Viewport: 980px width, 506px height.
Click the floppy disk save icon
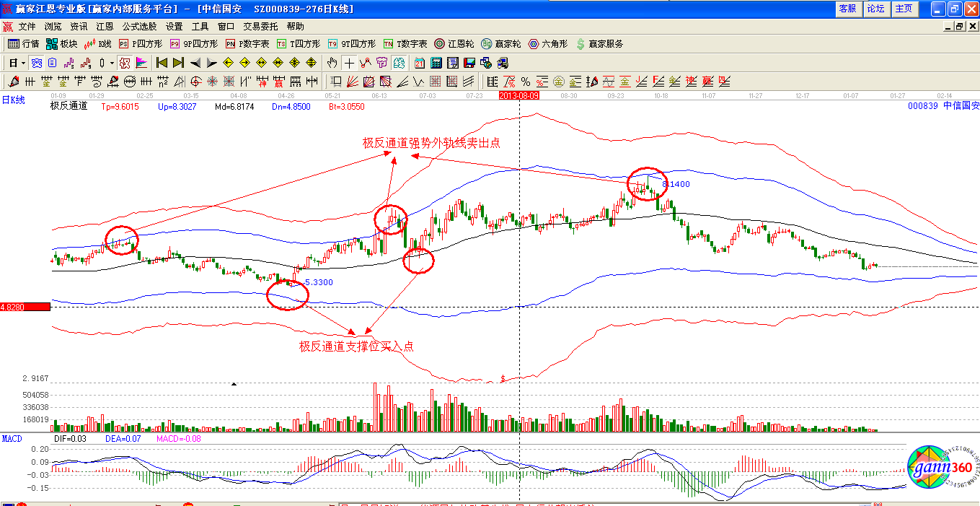click(469, 63)
